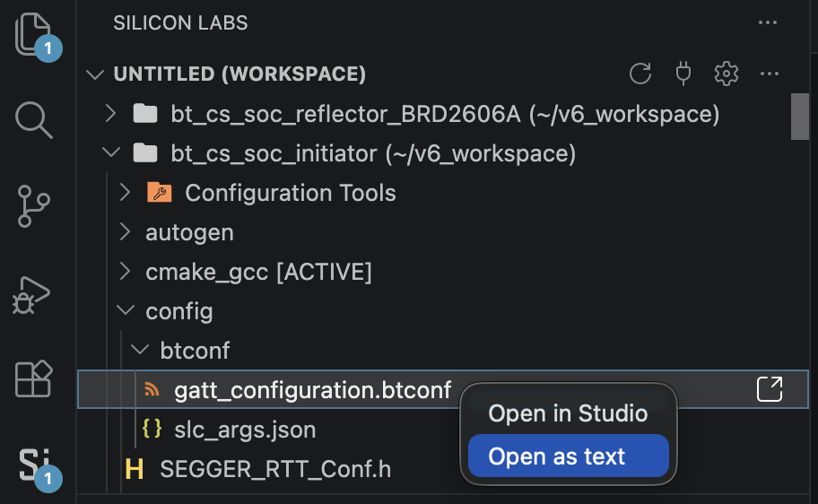Click the plug device connection icon

(x=683, y=74)
